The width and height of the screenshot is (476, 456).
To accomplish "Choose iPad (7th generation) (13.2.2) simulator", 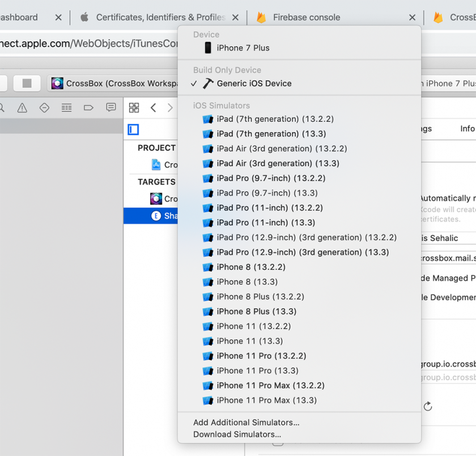I will [299, 119].
